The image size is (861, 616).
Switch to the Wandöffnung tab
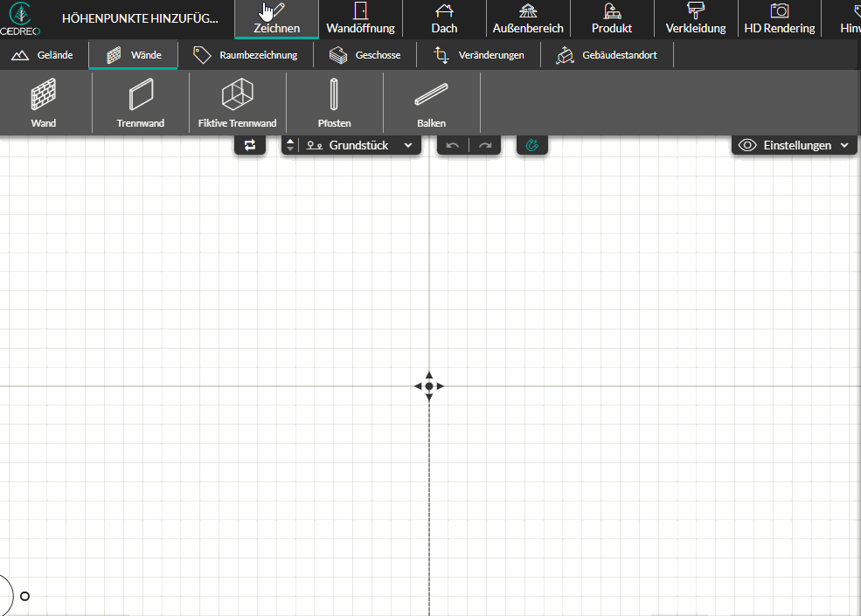coord(360,19)
